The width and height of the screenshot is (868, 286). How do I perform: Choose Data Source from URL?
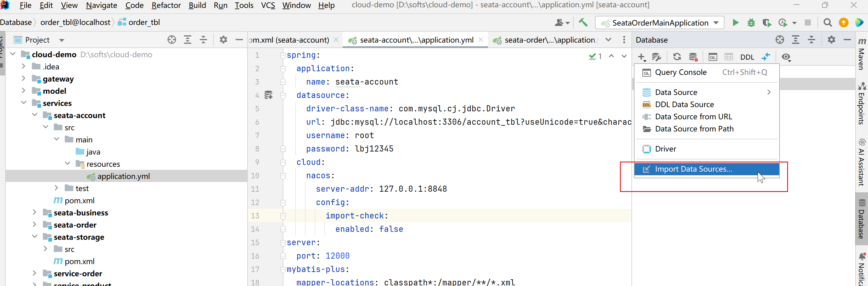click(x=707, y=117)
